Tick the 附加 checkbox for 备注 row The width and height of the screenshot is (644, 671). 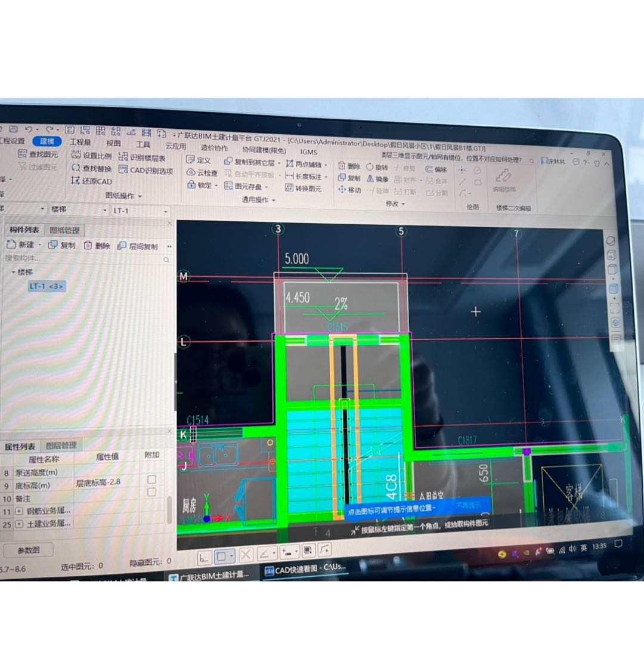[151, 492]
